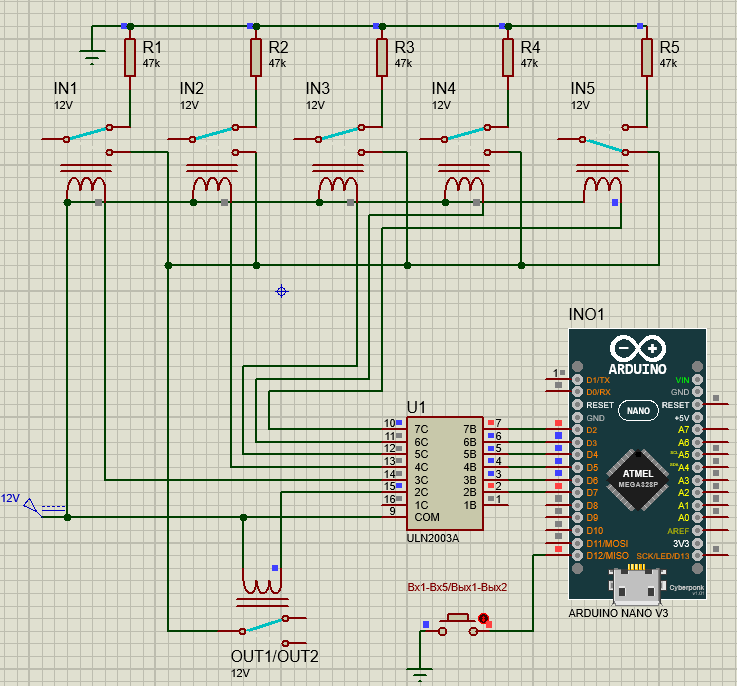The image size is (737, 686).
Task: Click Arduino pin 3V3
Action: coord(697,543)
